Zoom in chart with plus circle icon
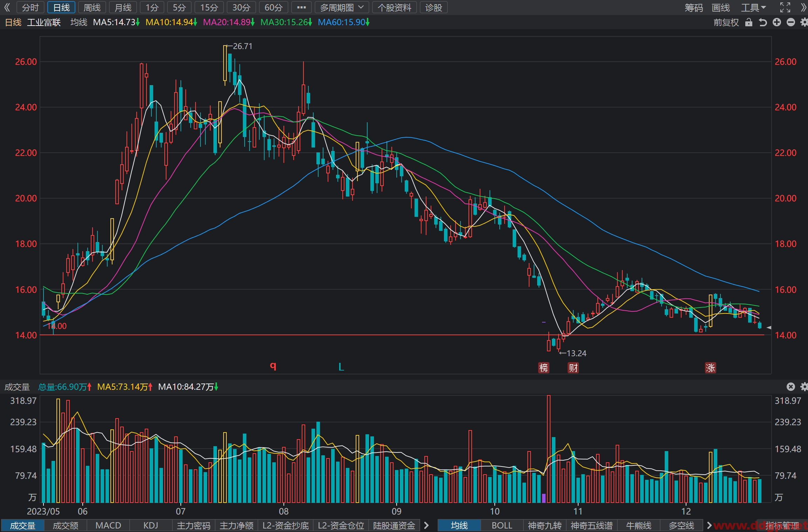Screen dimensions: 808x532 (777, 22)
